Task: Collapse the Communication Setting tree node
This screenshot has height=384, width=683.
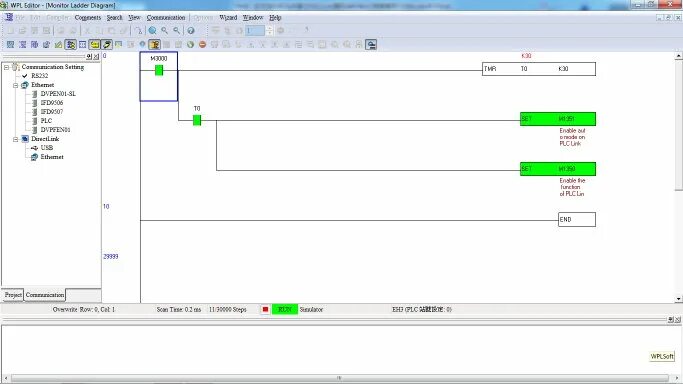Action: click(x=6, y=67)
